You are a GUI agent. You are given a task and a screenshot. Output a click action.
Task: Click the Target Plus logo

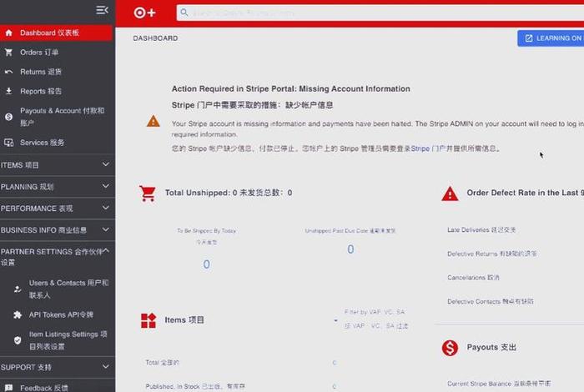(144, 13)
